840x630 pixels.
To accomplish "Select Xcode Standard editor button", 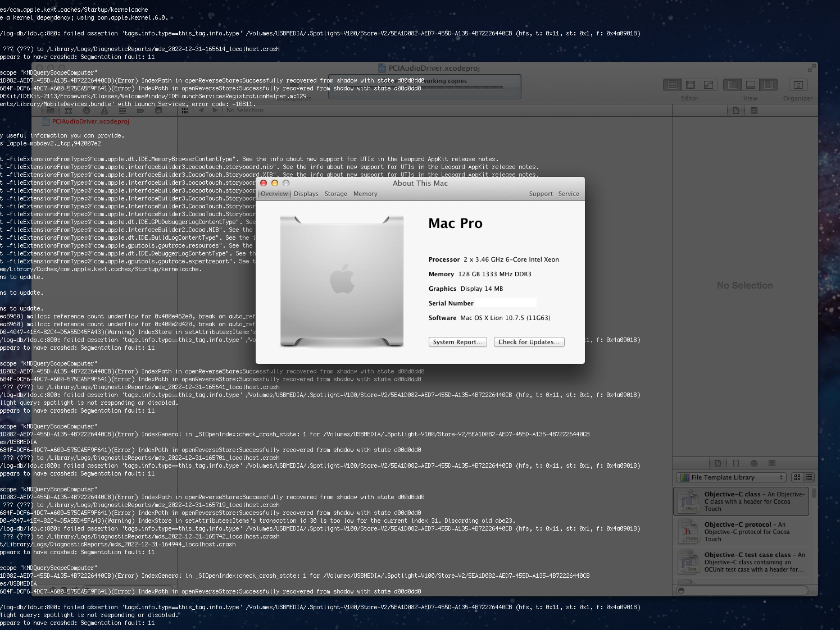I will point(672,85).
